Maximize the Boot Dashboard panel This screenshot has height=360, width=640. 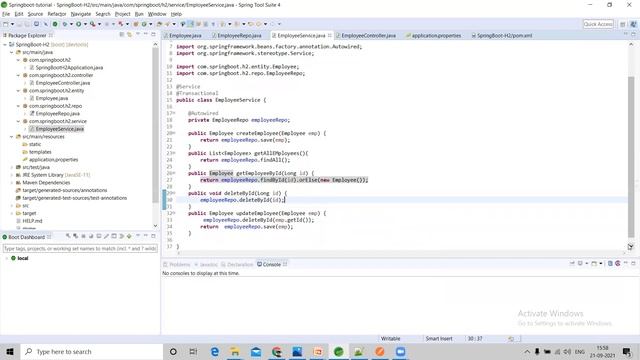(153, 236)
